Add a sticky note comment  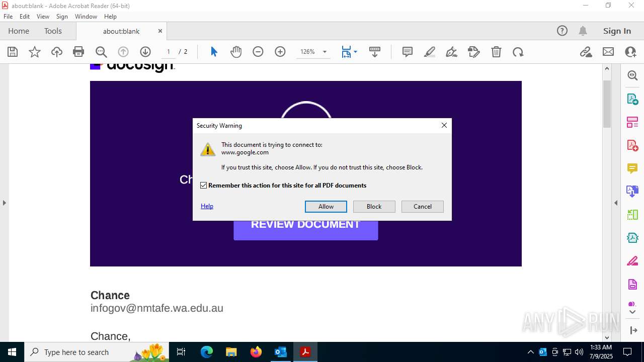point(408,52)
